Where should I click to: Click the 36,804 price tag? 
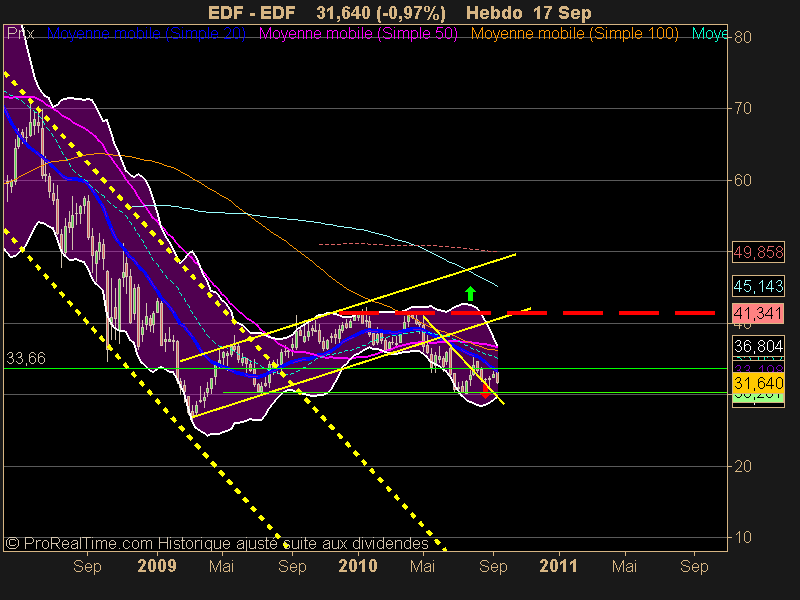pyautogui.click(x=758, y=346)
